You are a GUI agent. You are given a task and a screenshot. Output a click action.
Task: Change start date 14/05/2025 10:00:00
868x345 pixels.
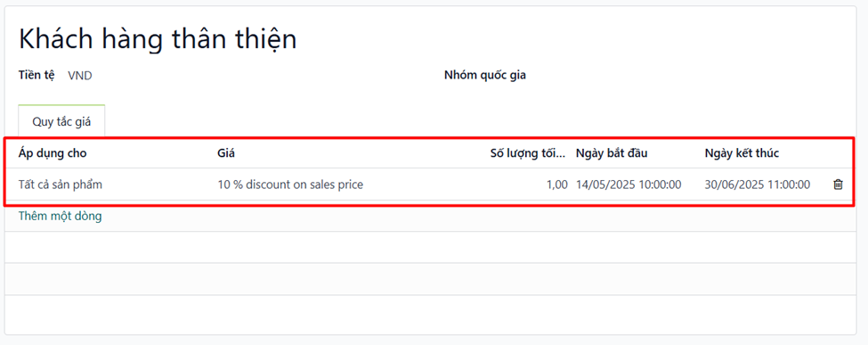coord(629,185)
